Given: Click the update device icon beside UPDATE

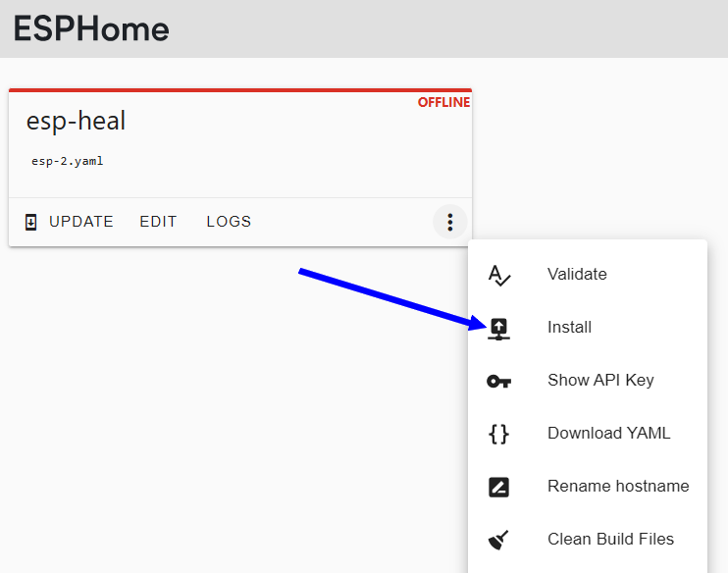Looking at the screenshot, I should (30, 222).
